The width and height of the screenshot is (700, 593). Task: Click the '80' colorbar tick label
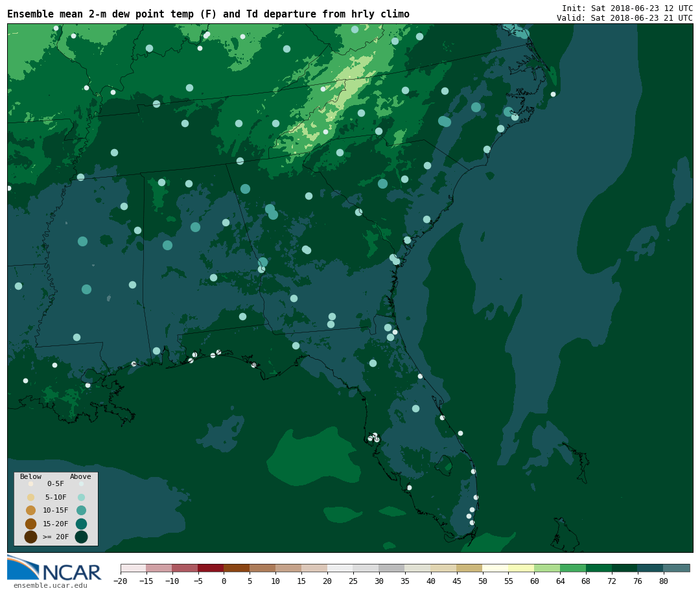tap(664, 581)
